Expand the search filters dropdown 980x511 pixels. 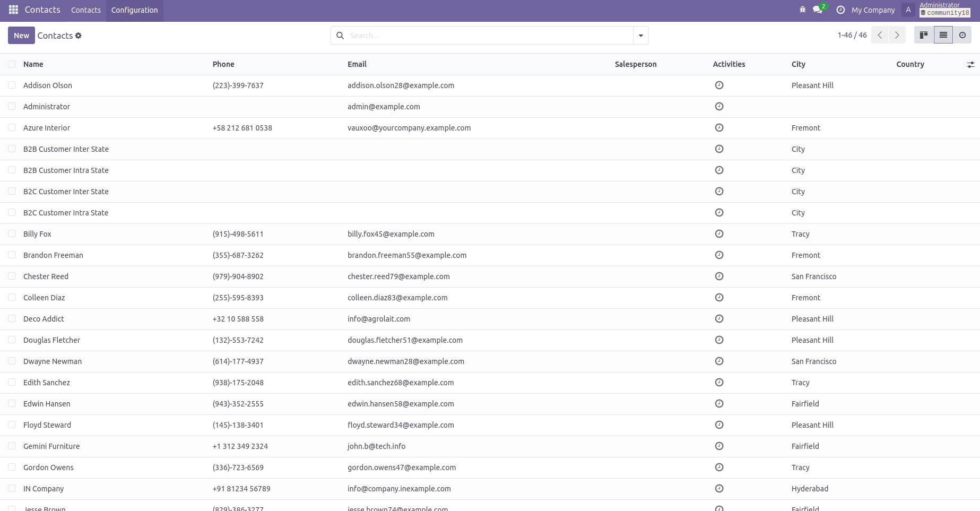tap(640, 35)
